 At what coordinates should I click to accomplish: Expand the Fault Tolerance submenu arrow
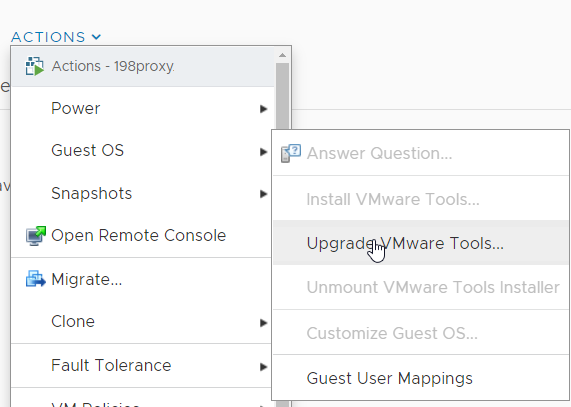[x=264, y=367]
